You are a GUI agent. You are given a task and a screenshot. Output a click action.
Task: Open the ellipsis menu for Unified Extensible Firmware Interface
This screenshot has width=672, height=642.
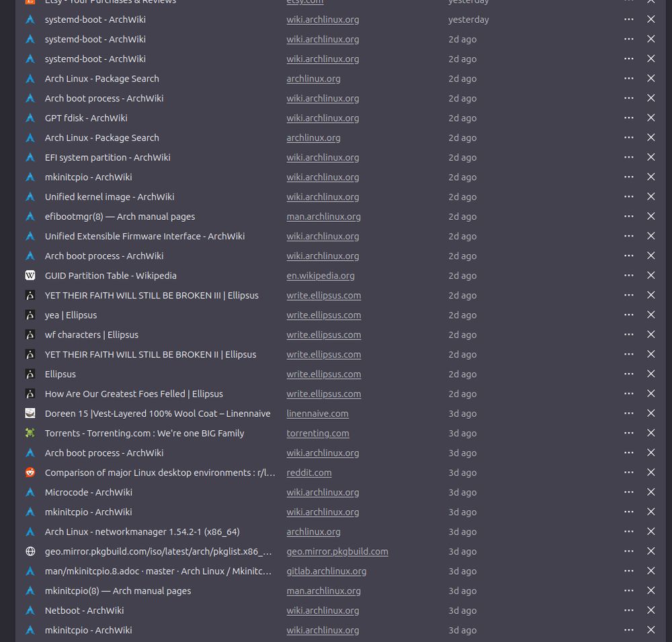(629, 237)
